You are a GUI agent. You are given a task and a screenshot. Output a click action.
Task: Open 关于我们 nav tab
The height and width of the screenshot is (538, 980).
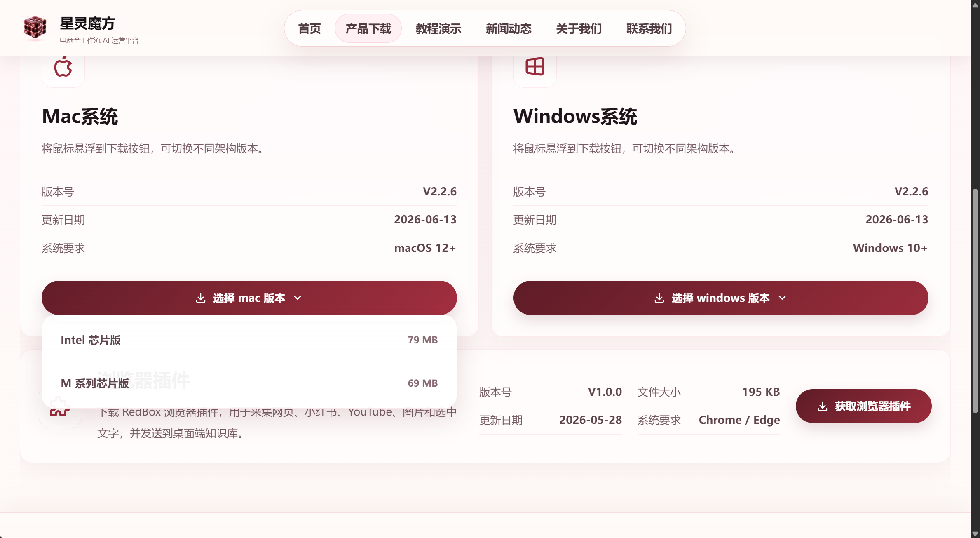(579, 28)
